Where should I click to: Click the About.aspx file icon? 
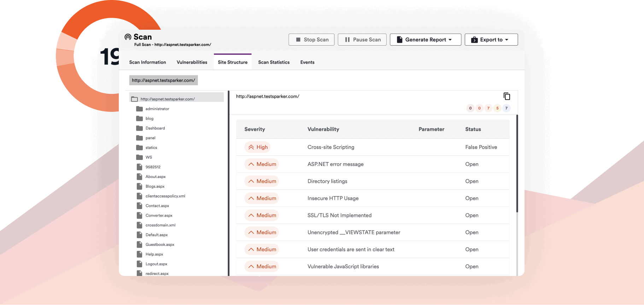(x=140, y=177)
